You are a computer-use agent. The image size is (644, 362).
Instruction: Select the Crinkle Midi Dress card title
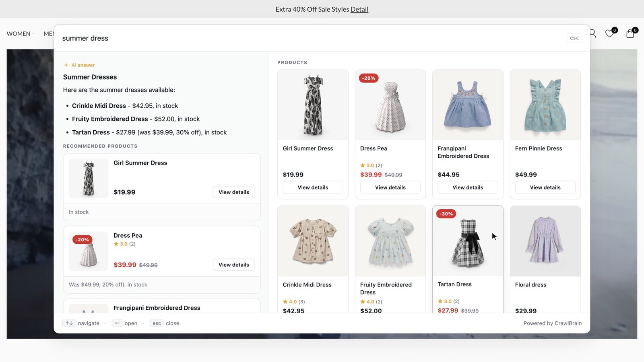[307, 285]
